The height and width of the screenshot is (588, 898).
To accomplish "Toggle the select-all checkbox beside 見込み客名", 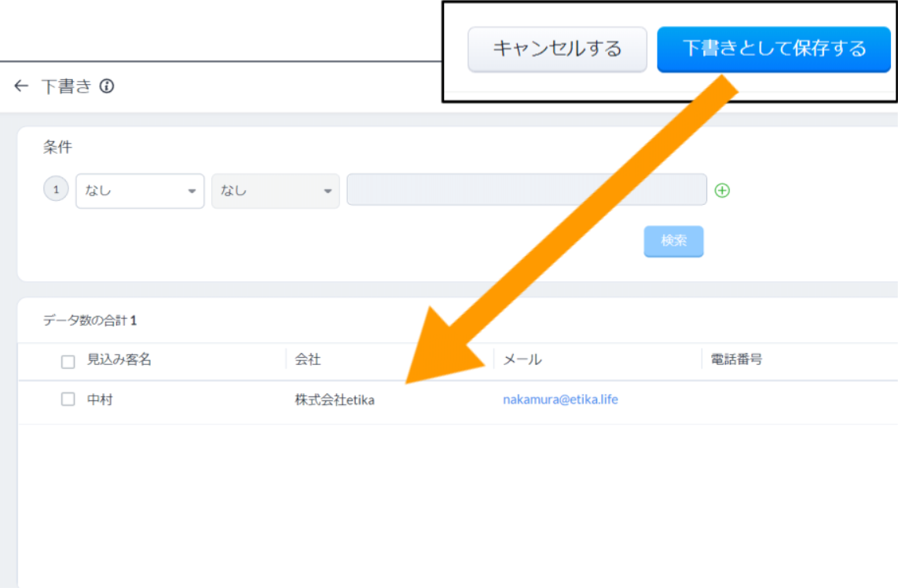I will (68, 361).
